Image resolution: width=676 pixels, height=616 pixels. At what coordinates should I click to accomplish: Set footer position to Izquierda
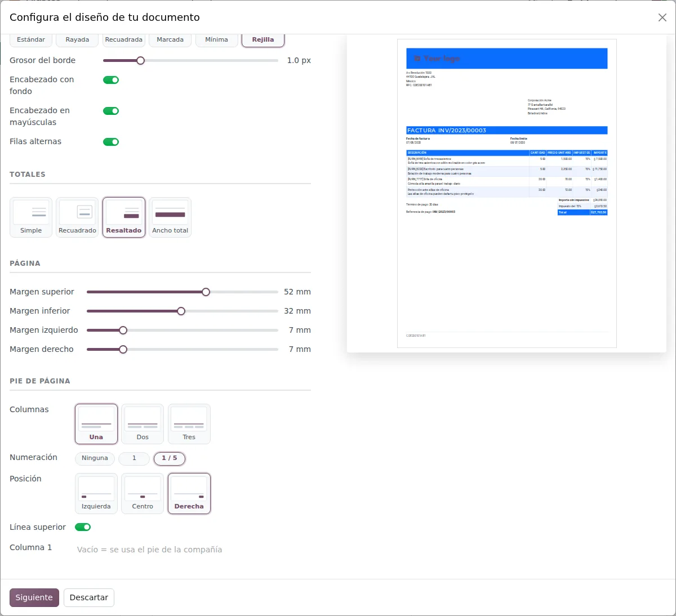click(96, 493)
